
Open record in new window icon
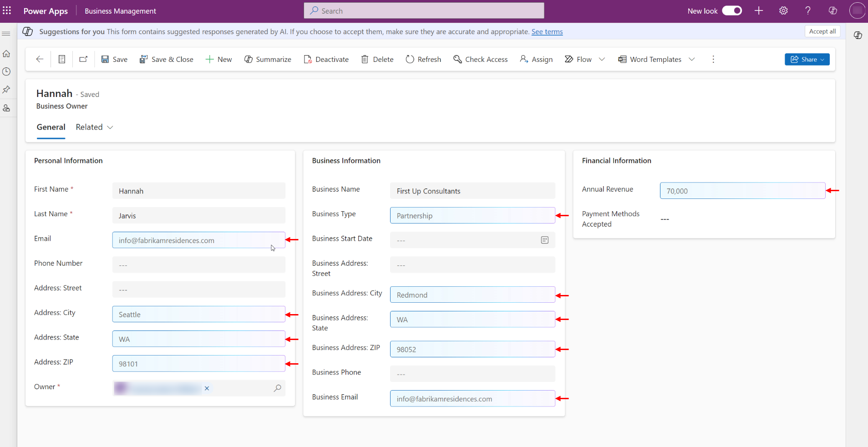coord(83,59)
